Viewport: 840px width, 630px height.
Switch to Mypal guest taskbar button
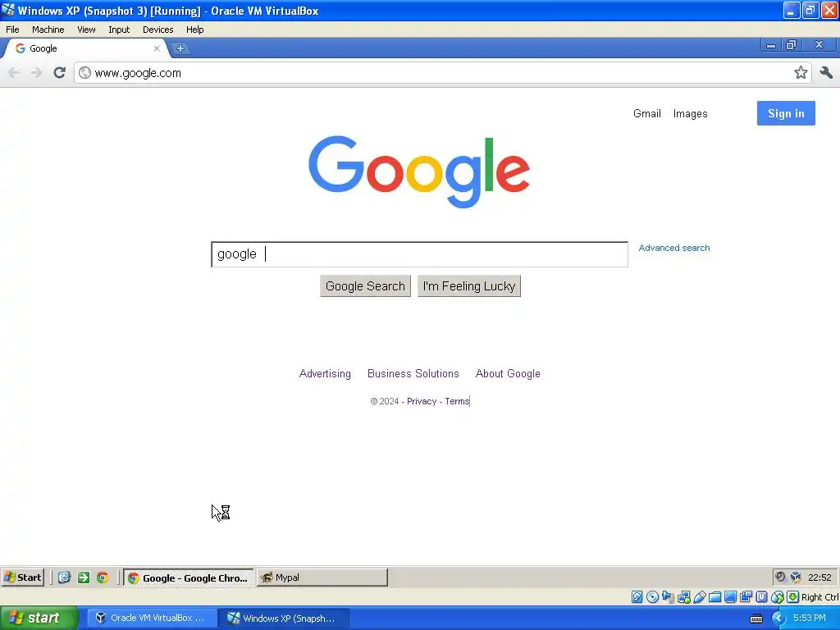[322, 577]
